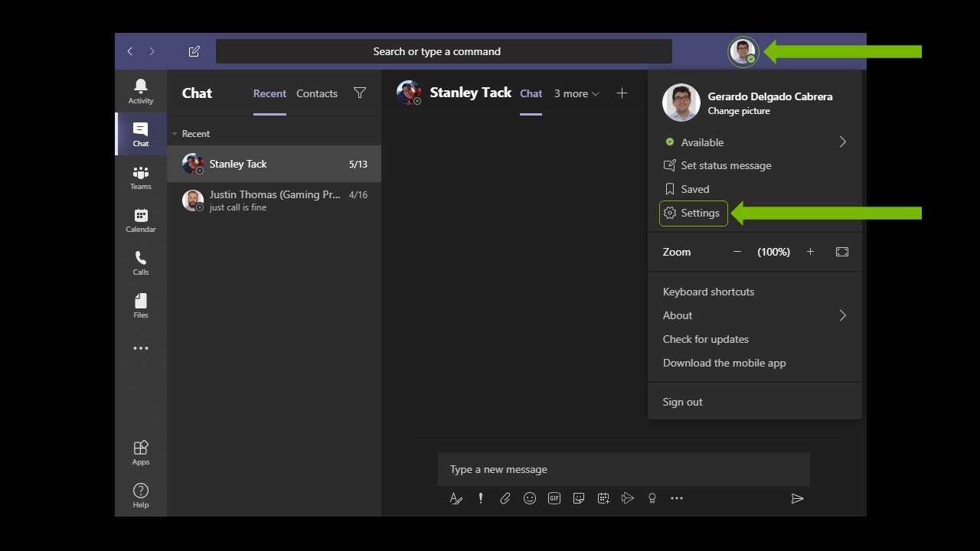The width and height of the screenshot is (980, 551).
Task: Click the new chat compose icon
Action: [194, 51]
